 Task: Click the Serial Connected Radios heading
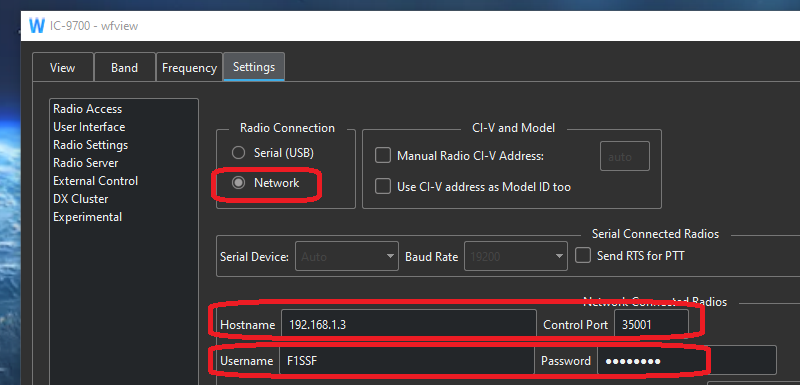[x=655, y=234]
